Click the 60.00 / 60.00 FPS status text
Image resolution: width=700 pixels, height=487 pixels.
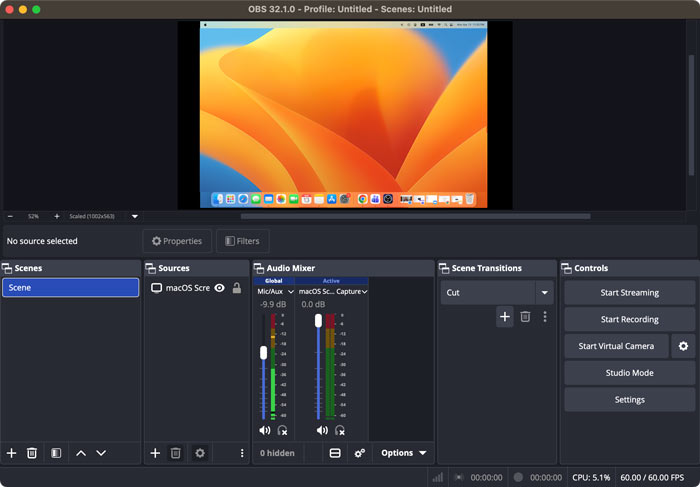click(652, 478)
